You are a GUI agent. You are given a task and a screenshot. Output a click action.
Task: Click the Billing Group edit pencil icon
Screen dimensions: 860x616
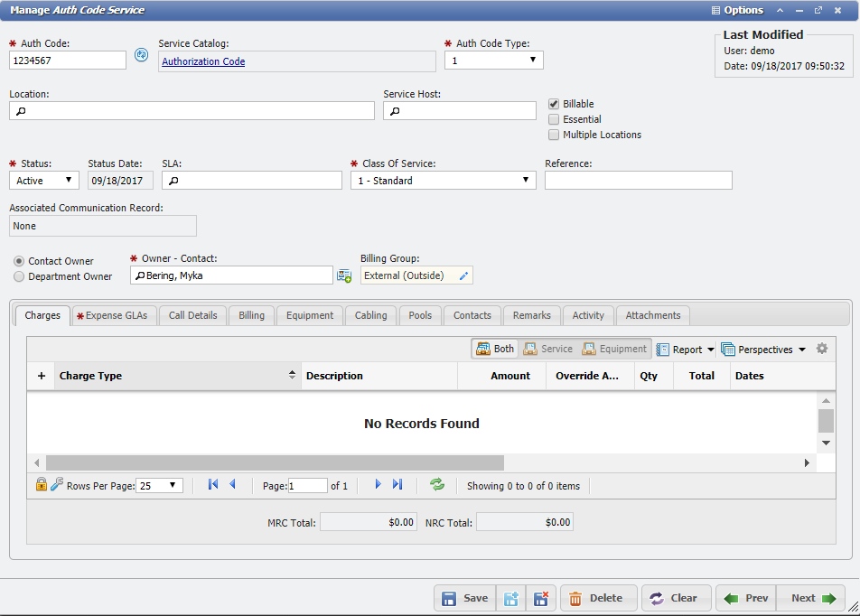[x=464, y=275]
